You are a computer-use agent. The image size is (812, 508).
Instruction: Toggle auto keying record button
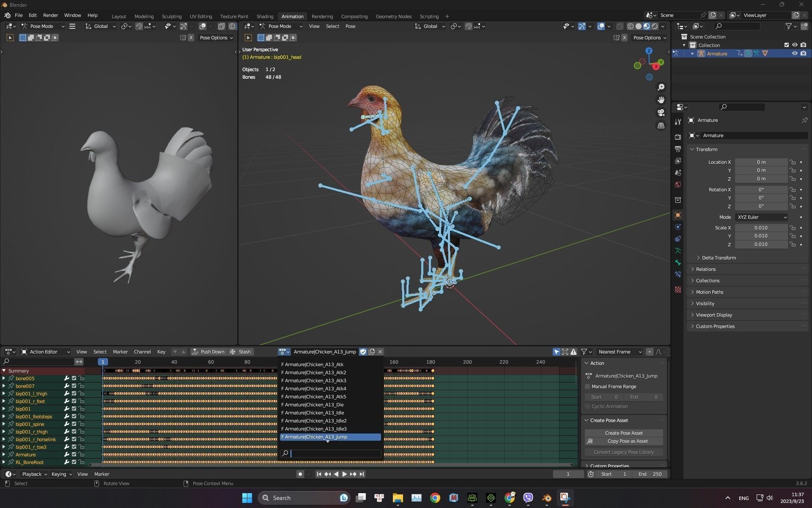[x=300, y=474]
